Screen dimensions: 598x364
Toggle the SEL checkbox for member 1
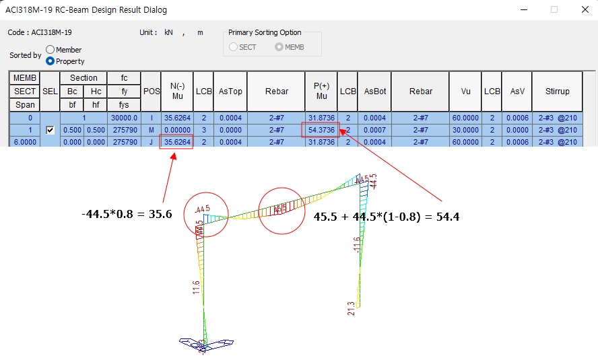click(50, 131)
